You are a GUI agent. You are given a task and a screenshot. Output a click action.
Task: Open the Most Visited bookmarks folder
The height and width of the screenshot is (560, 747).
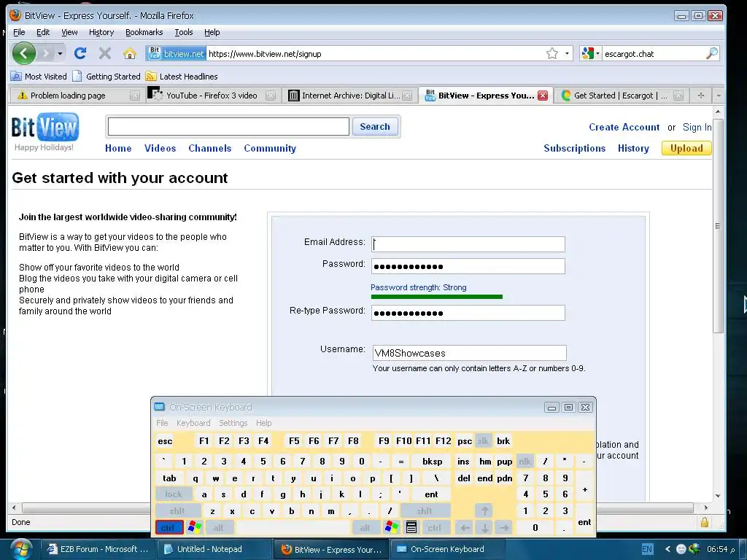[39, 76]
